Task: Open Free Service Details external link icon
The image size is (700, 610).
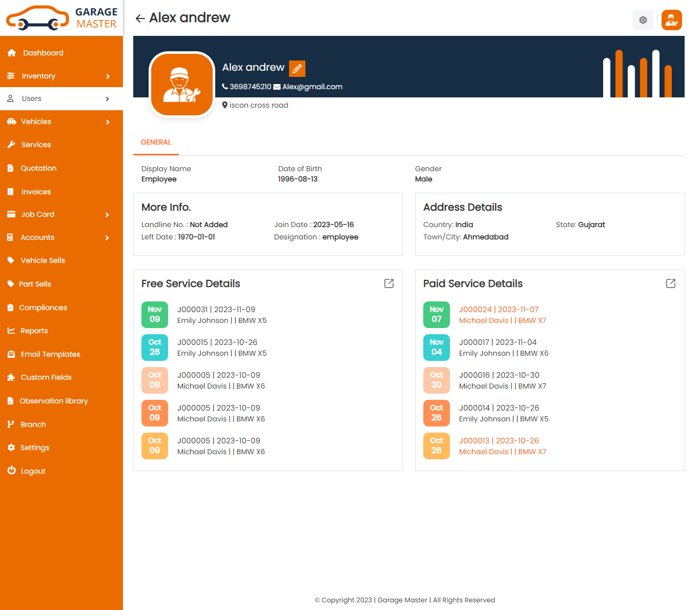Action: 389,283
